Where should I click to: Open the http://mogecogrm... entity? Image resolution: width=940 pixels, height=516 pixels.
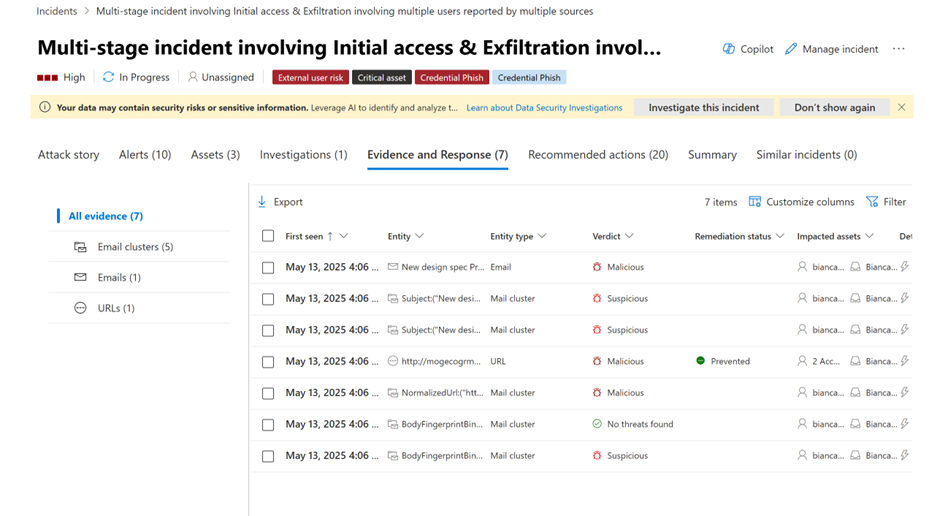click(x=441, y=361)
